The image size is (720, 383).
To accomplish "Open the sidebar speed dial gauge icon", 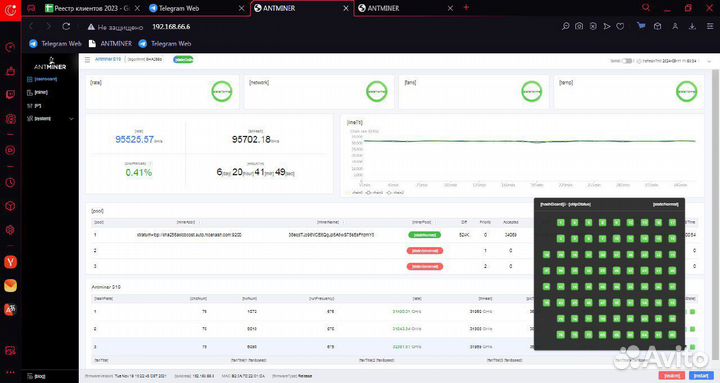I will click(10, 47).
